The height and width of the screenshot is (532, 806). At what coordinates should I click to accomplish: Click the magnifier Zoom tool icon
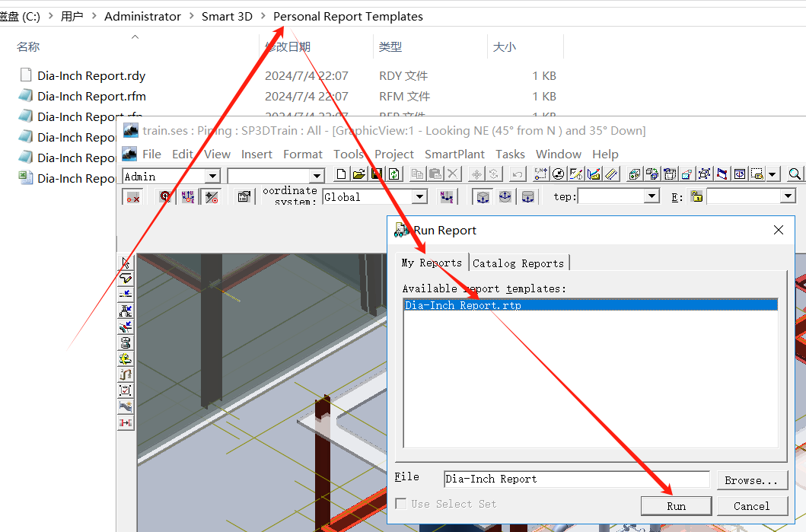794,174
